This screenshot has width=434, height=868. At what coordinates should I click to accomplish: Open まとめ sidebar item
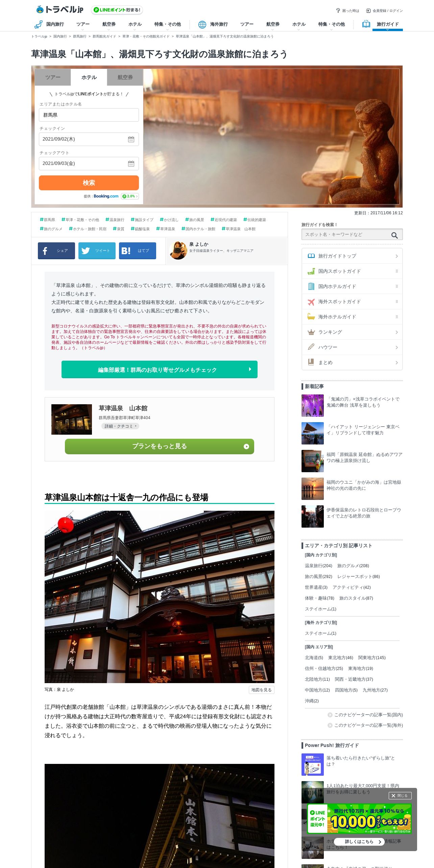pyautogui.click(x=352, y=362)
